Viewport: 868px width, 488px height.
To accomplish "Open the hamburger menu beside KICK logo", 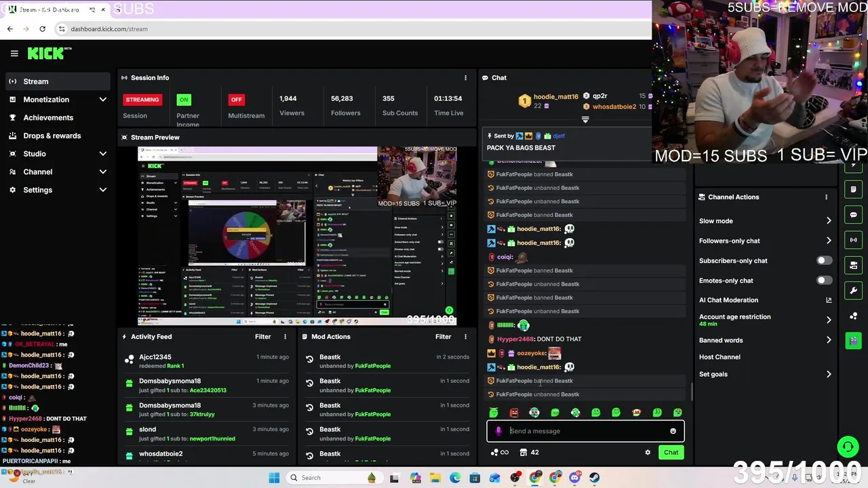I will point(14,53).
